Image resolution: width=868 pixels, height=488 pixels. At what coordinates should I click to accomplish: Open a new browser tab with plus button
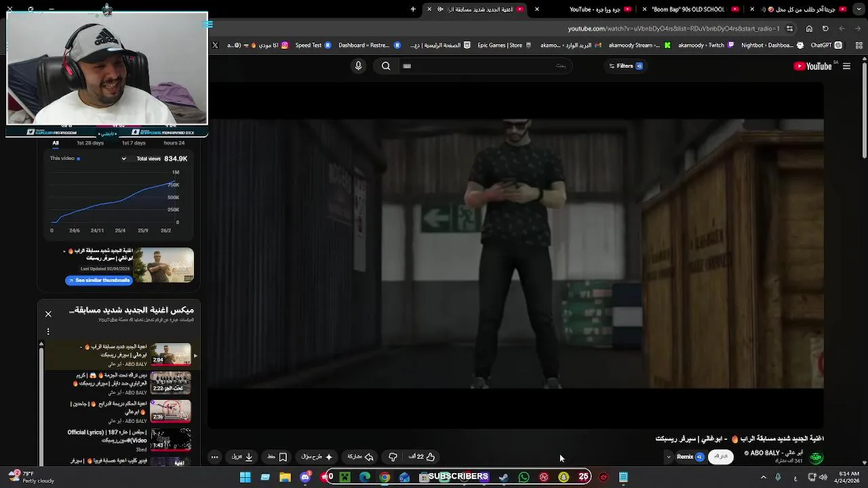click(413, 9)
